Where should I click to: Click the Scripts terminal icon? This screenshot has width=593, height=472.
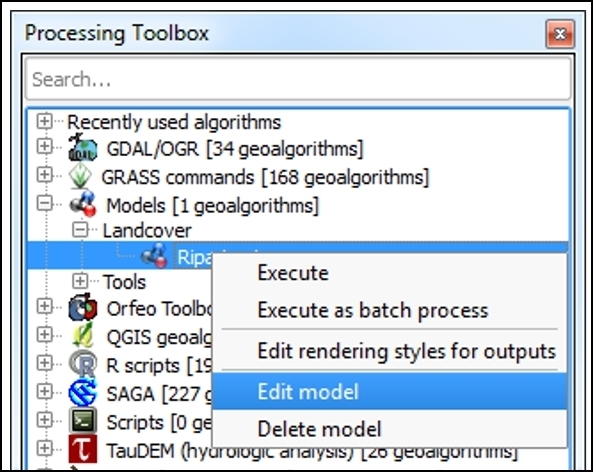coord(83,421)
